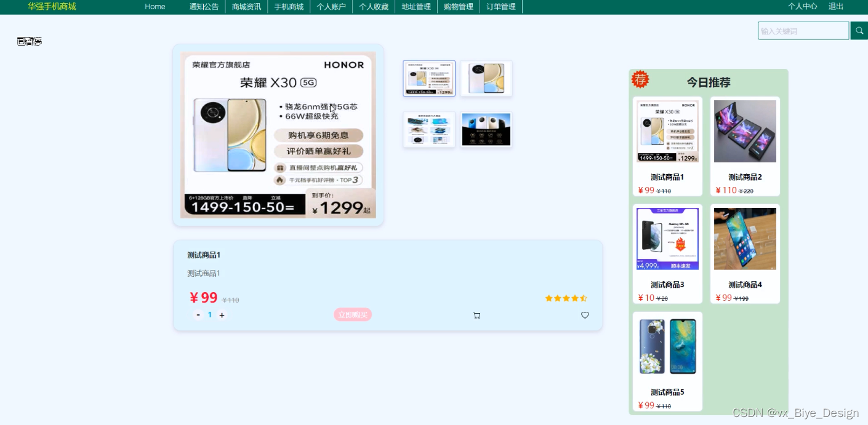Open 手机商城 menu item
The image size is (868, 425).
289,7
